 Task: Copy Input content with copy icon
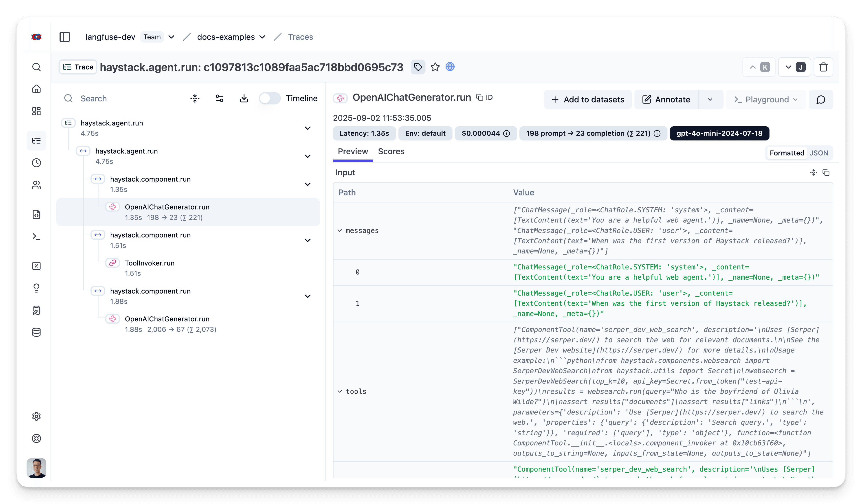(x=826, y=173)
